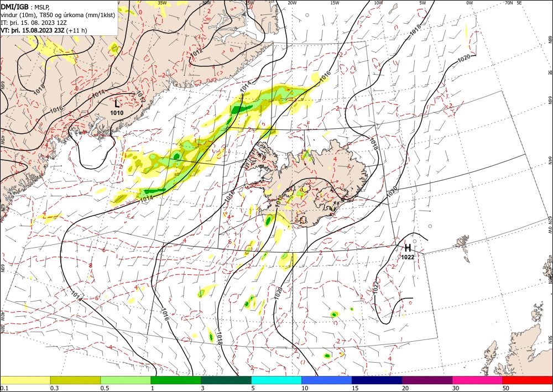Click the red '8' temperature contour label

[x=90, y=265]
